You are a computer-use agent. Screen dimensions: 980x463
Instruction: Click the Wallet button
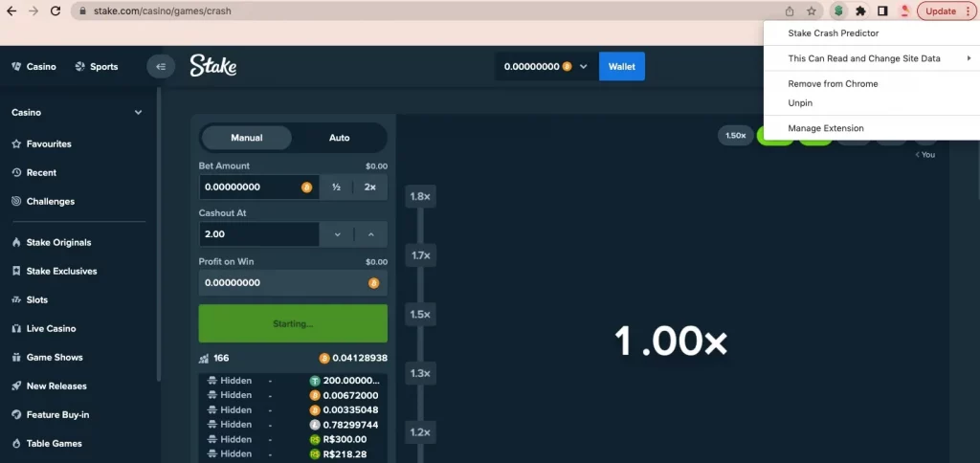click(x=622, y=66)
